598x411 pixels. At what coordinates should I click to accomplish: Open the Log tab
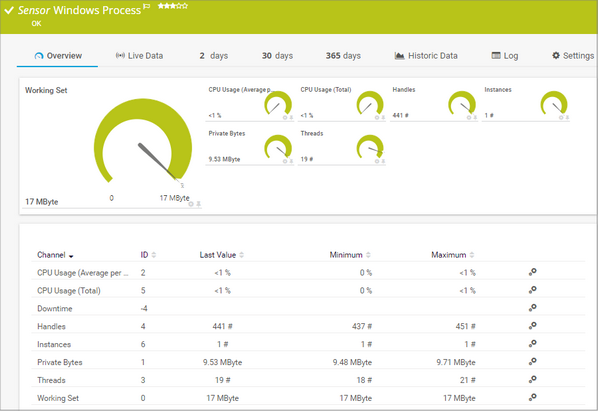[x=505, y=56]
